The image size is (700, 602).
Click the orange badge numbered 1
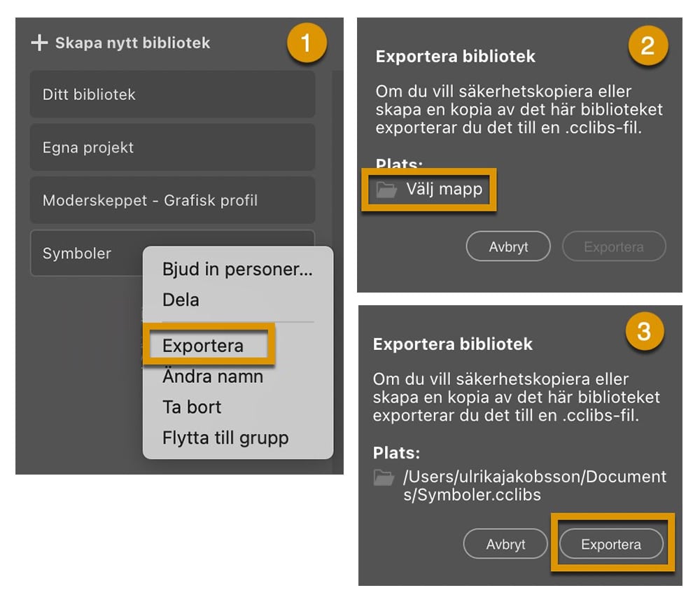coord(307,42)
